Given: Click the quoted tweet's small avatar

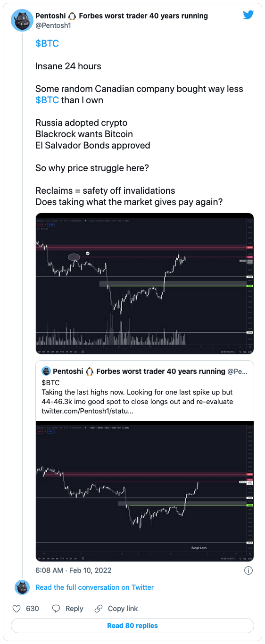Looking at the screenshot, I should click(46, 372).
